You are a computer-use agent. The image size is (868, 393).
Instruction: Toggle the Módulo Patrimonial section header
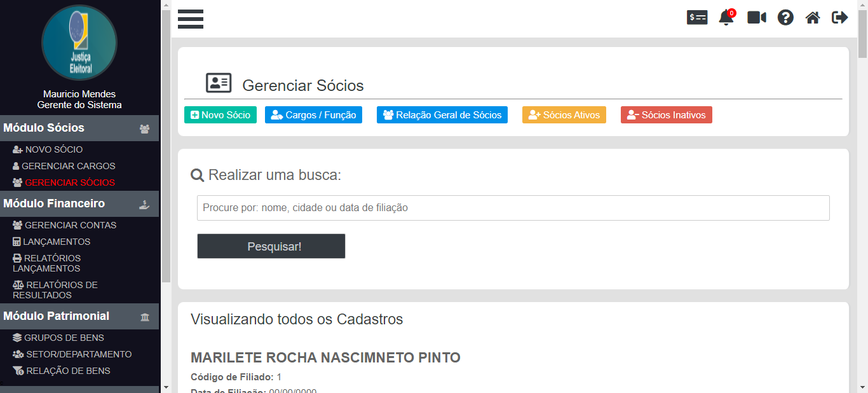[x=79, y=316]
